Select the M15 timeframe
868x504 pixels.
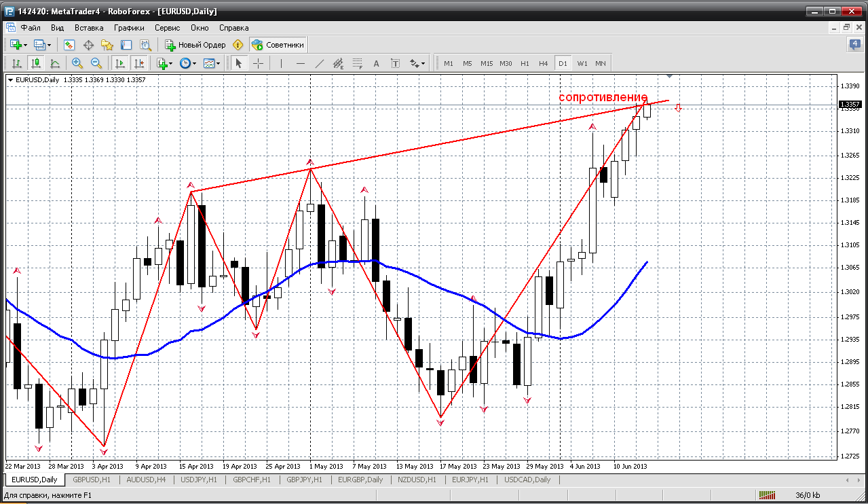(487, 63)
